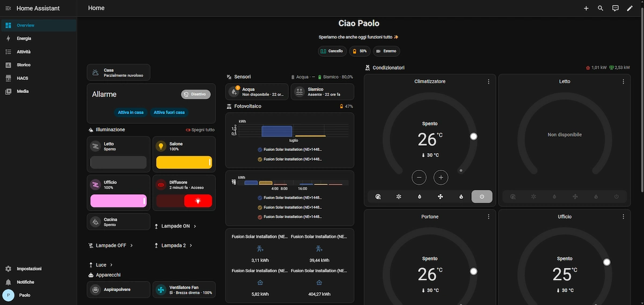Expand the Luce chevron
The height and width of the screenshot is (305, 644).
111,265
